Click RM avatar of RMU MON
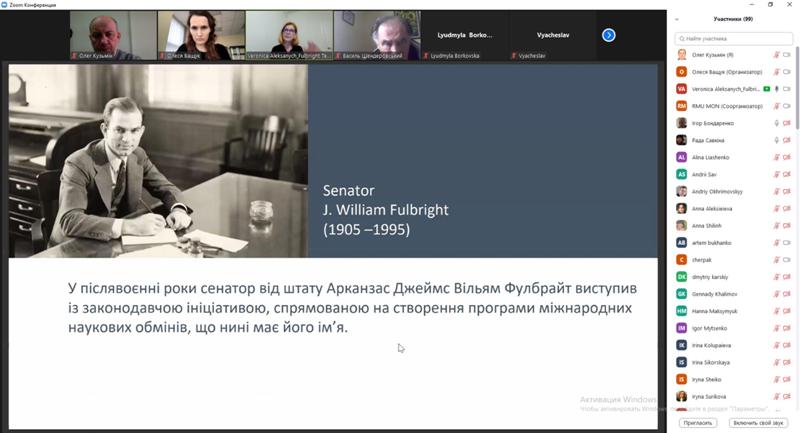800x433 pixels. click(x=682, y=106)
